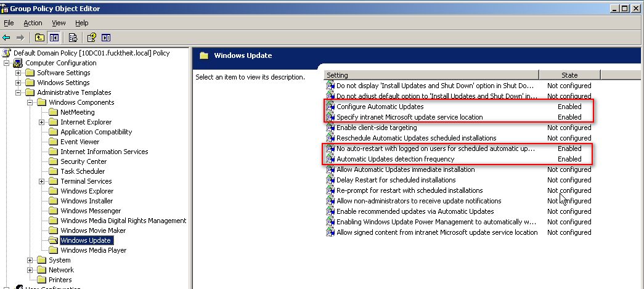This screenshot has width=644, height=289.
Task: Select Windows Explorer tree item
Action: (87, 191)
